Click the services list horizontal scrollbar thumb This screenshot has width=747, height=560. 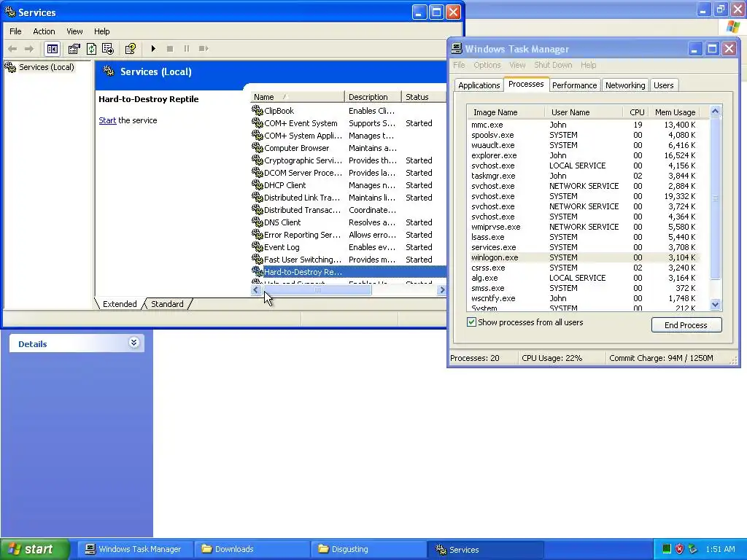pyautogui.click(x=317, y=290)
